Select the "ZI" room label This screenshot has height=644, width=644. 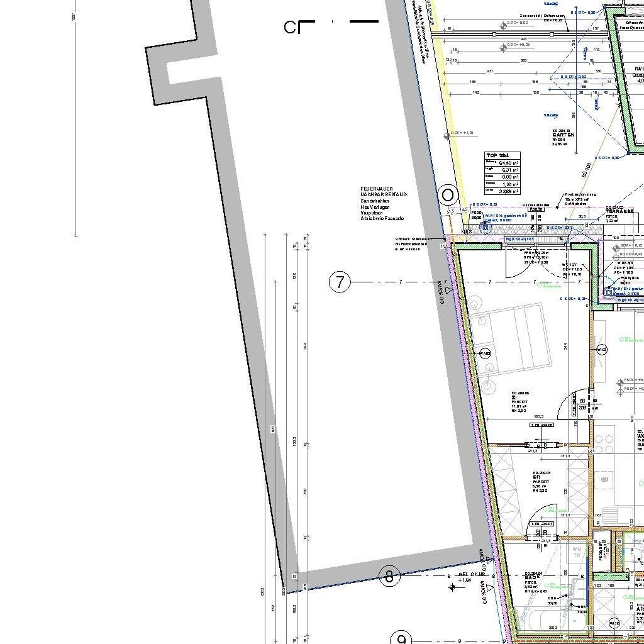514,397
